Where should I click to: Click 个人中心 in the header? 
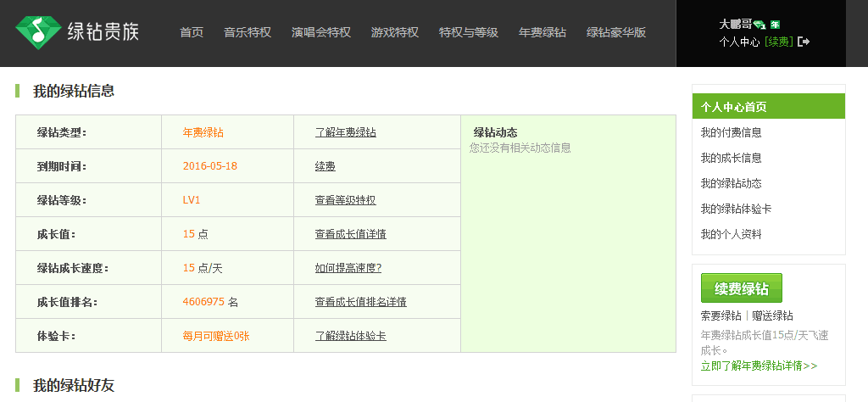click(739, 42)
